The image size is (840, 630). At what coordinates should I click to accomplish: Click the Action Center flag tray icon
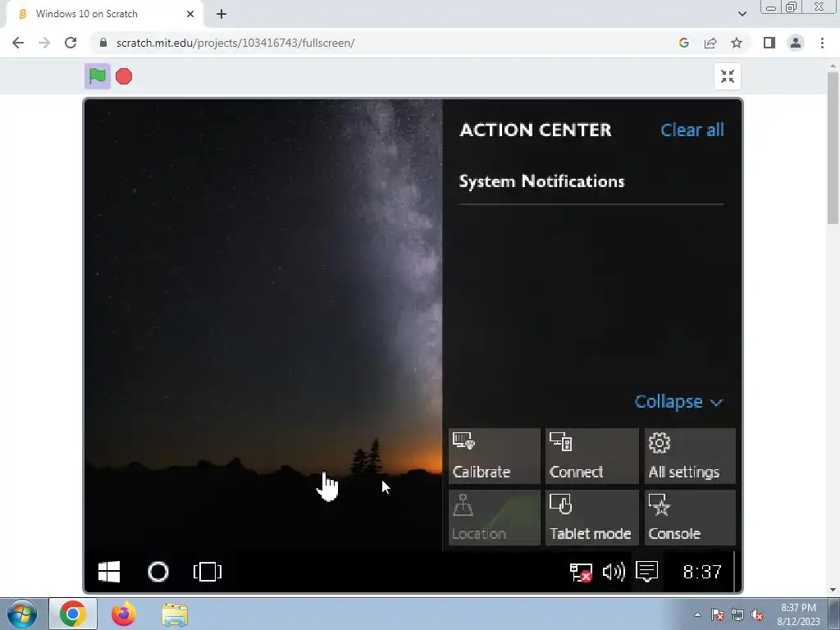pos(717,615)
